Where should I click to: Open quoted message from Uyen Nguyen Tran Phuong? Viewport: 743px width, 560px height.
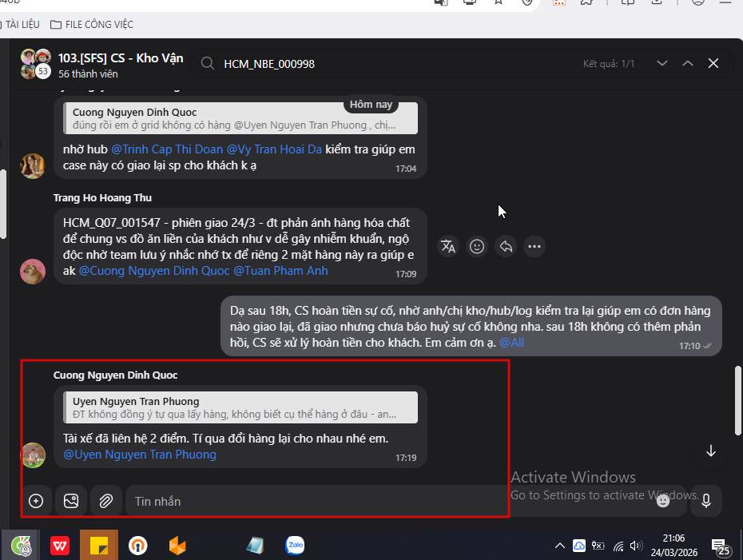coord(240,407)
